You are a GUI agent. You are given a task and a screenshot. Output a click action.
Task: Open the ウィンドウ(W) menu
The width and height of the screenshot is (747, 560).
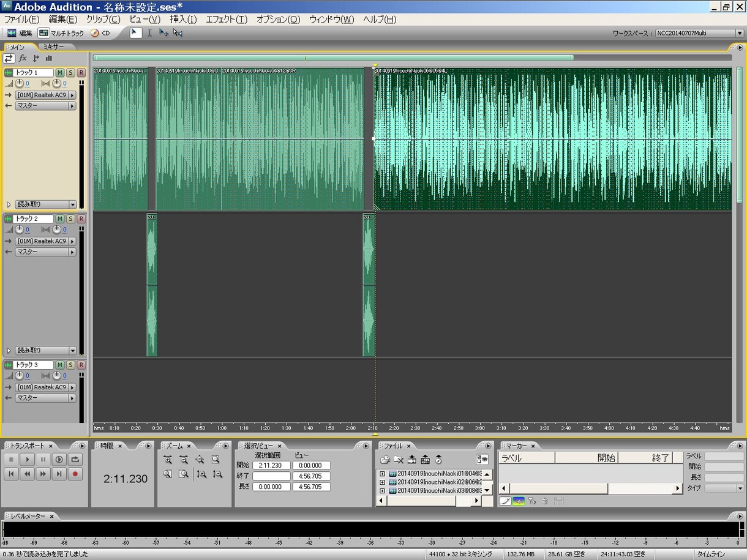pyautogui.click(x=331, y=20)
